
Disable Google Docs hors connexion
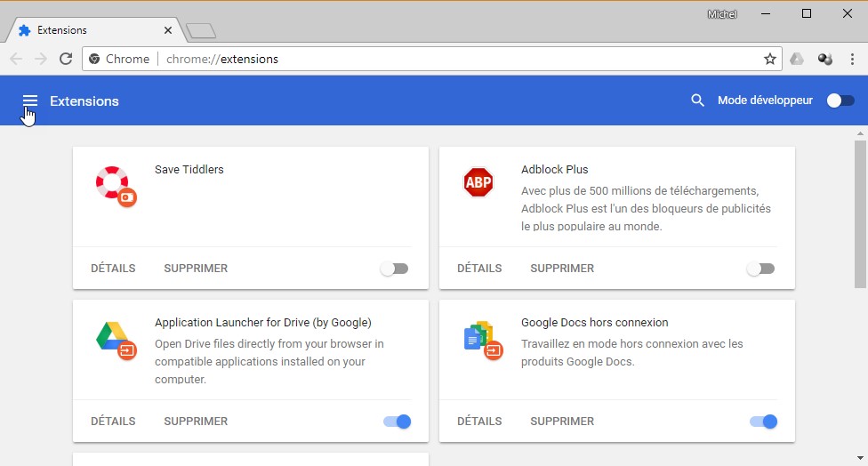[x=764, y=422]
